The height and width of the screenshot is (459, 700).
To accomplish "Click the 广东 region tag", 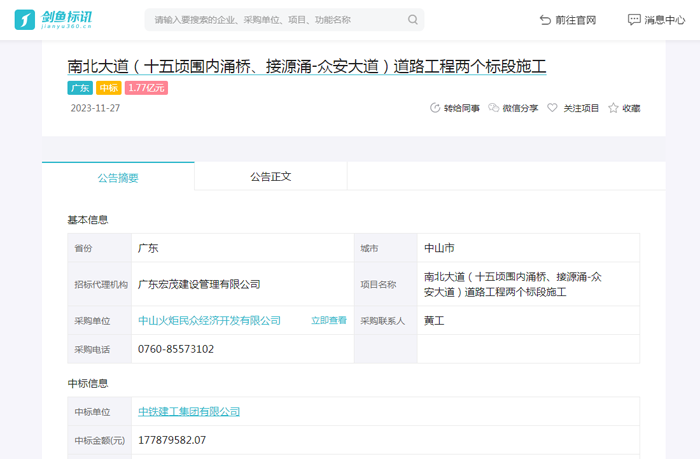I will coord(80,88).
